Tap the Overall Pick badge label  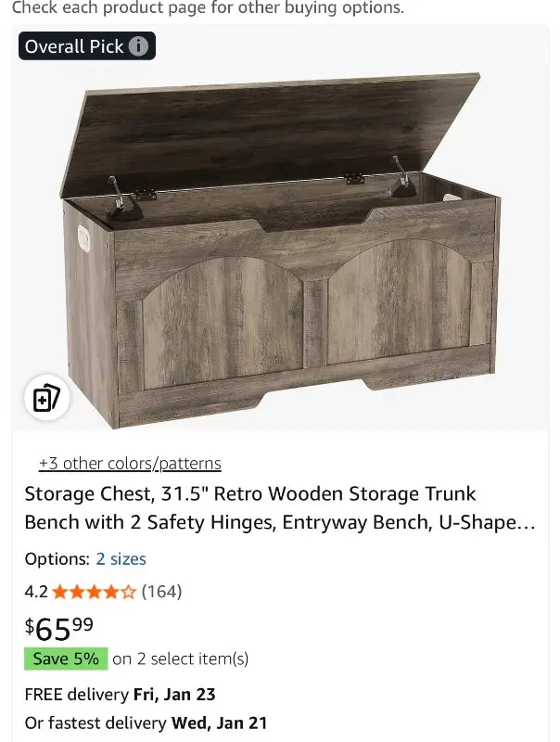[x=74, y=46]
